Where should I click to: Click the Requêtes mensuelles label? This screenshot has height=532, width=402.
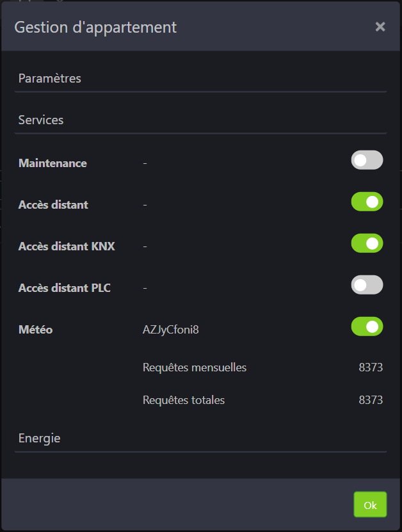195,367
